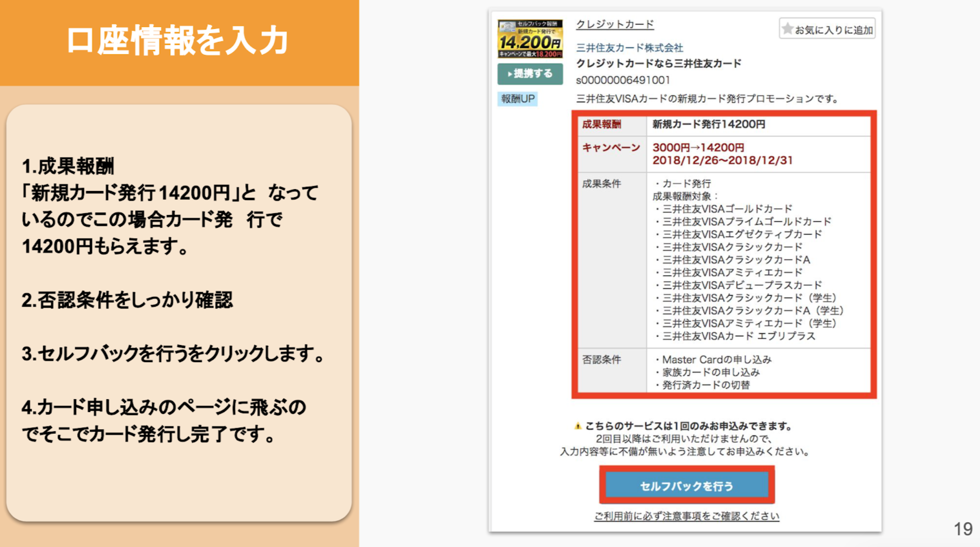Viewport: 980px width, 547px height.
Task: Click the 14,200円 campaign banner thumbnail
Action: pos(530,39)
